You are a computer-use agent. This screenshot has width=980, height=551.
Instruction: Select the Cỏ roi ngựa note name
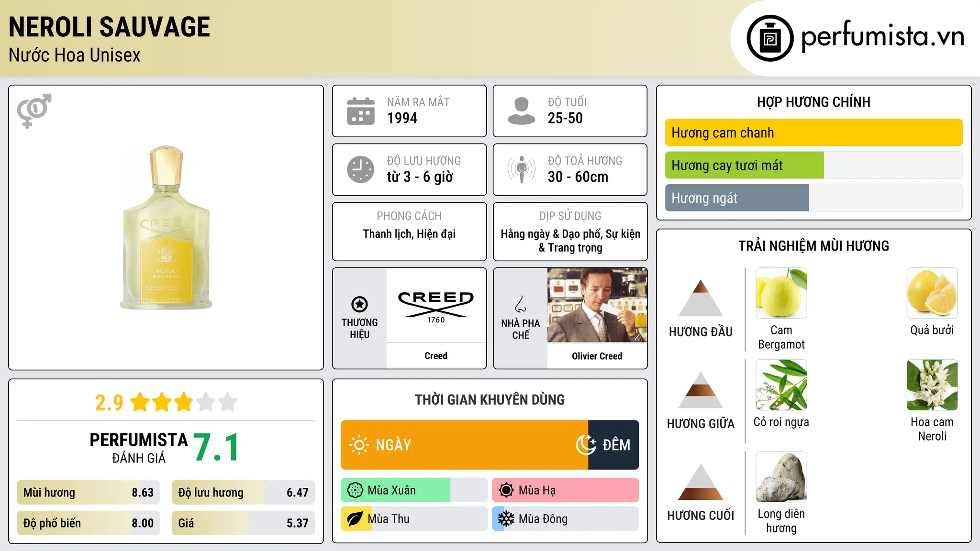click(781, 422)
